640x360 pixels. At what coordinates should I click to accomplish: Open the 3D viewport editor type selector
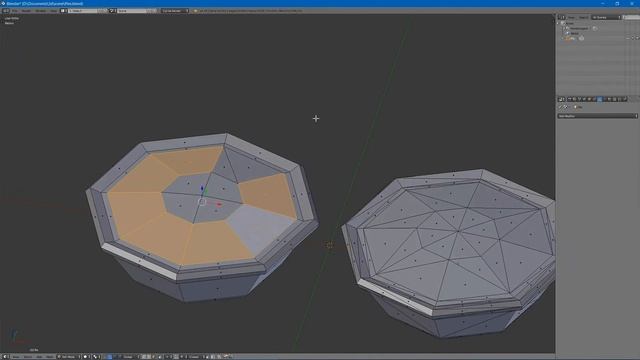pos(6,356)
